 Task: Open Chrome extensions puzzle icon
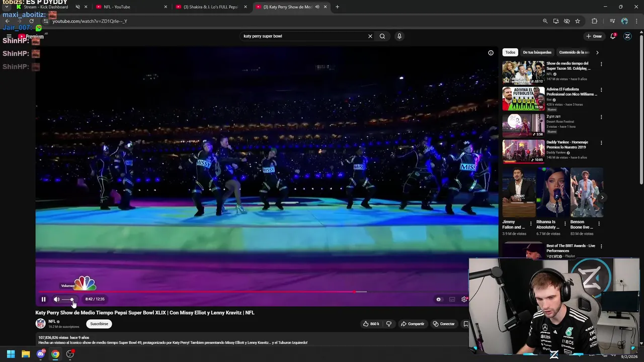pyautogui.click(x=594, y=21)
